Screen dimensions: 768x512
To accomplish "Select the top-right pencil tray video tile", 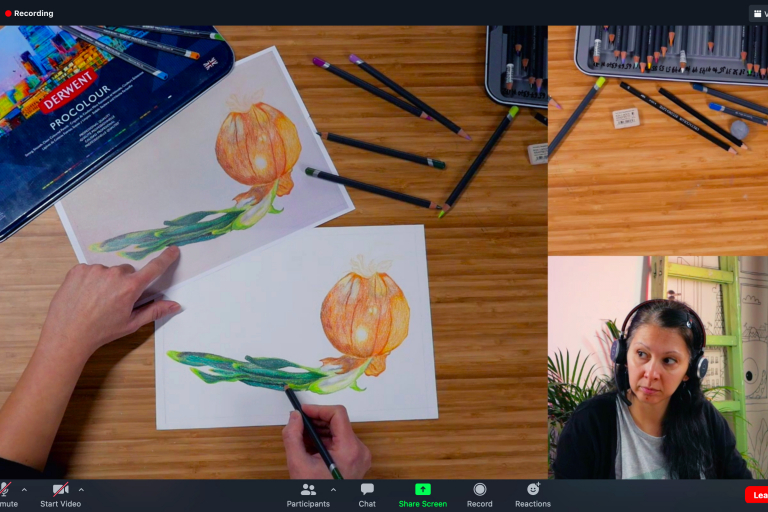I will pos(658,140).
